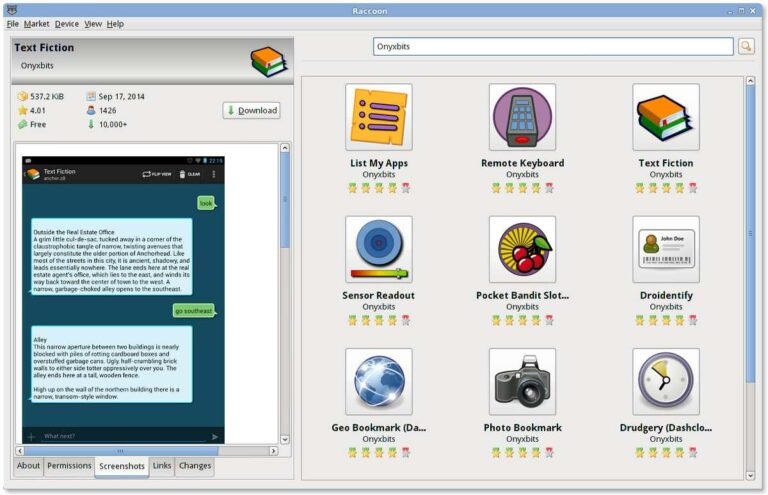Click the horizontal scrollbar thumb under screenshot
This screenshot has width=768, height=495.
pos(121,451)
